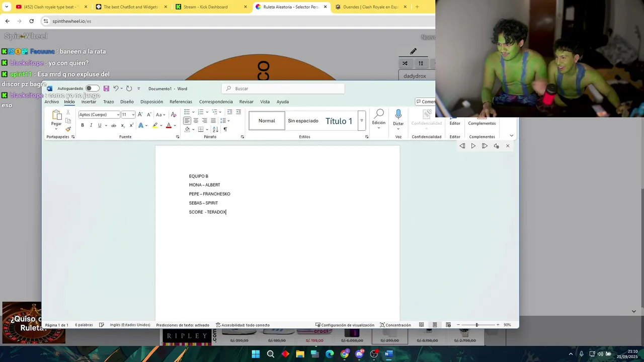Toggle Underline formatting
644x362 pixels.
[x=100, y=125]
